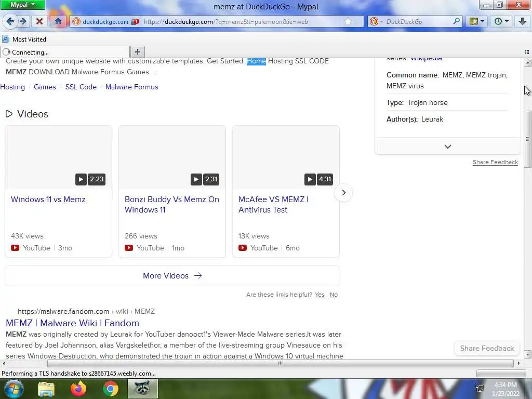The width and height of the screenshot is (532, 399).
Task: Open the downloads arrow button
Action: pyautogui.click(x=522, y=21)
